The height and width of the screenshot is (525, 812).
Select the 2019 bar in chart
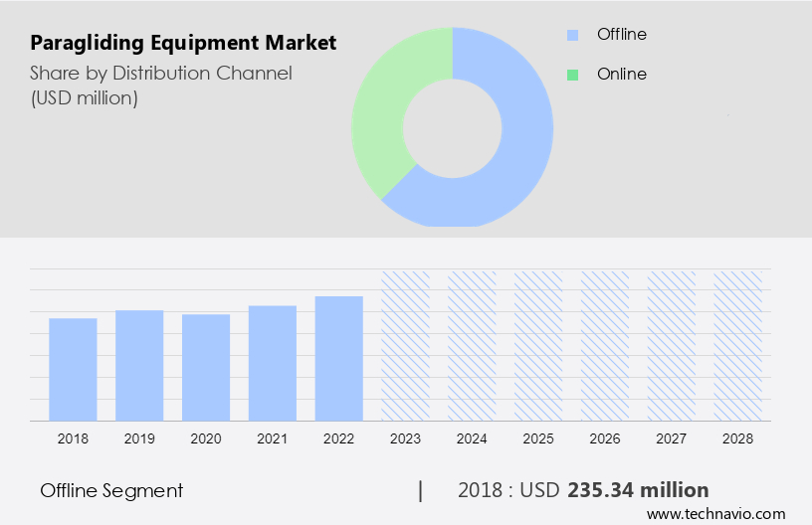139,365
